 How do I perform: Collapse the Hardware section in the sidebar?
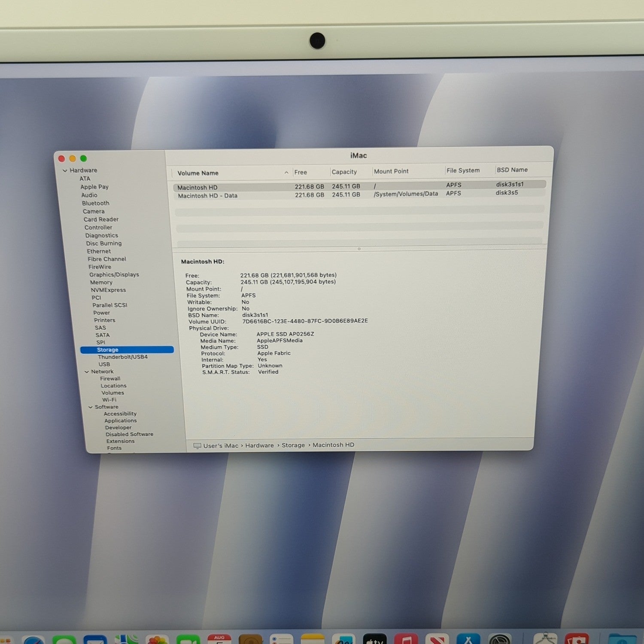pyautogui.click(x=65, y=170)
